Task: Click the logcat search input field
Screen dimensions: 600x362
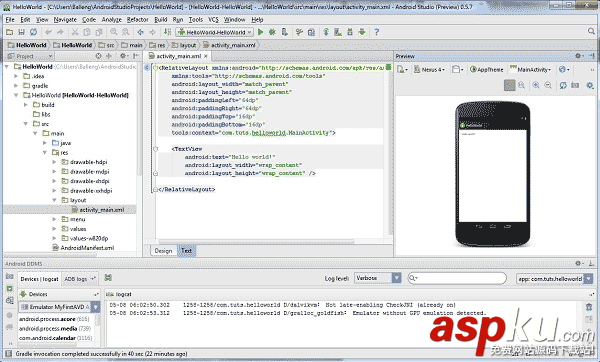Action: tap(457, 278)
